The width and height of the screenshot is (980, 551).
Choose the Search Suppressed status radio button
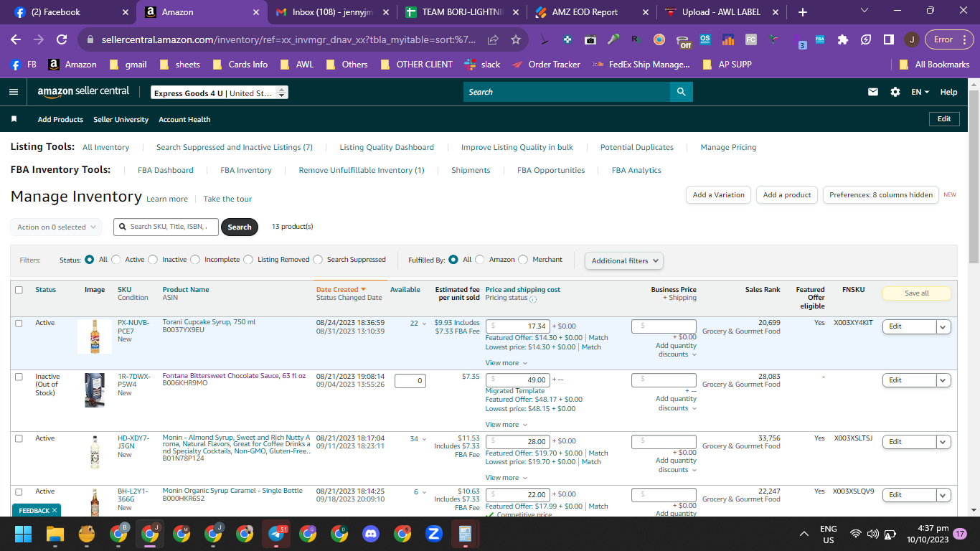317,260
